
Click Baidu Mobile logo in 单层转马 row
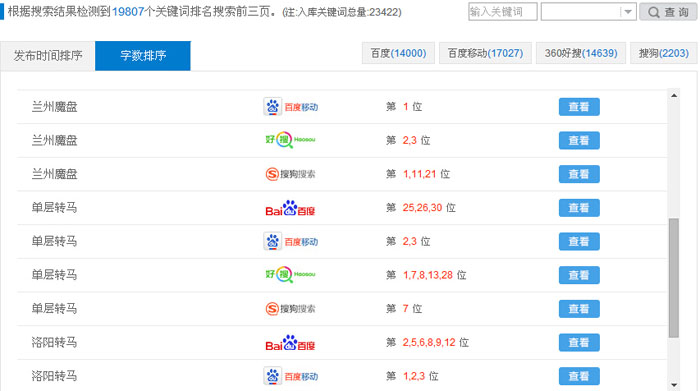291,241
